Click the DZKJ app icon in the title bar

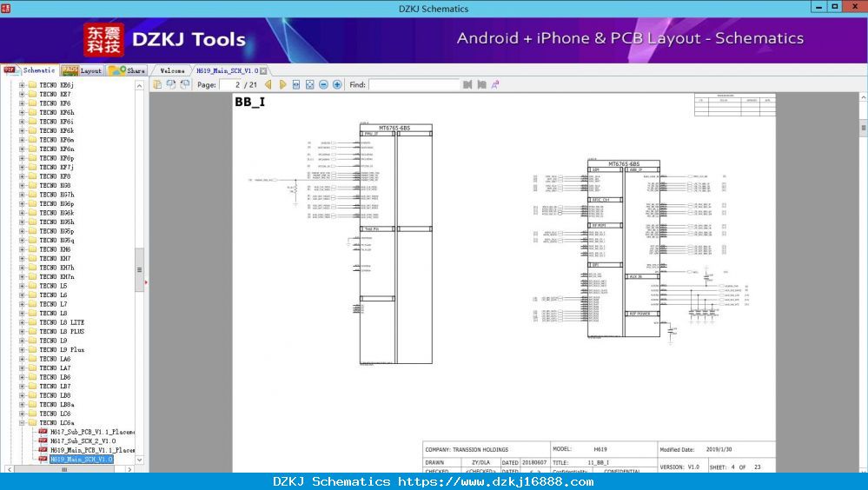(5, 7)
